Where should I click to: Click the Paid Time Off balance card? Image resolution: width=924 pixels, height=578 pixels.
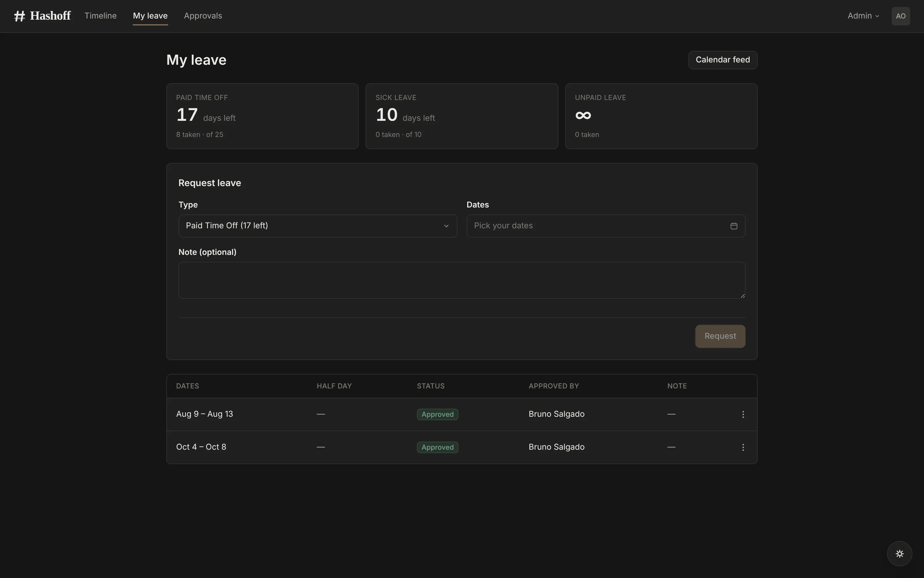[x=262, y=116]
